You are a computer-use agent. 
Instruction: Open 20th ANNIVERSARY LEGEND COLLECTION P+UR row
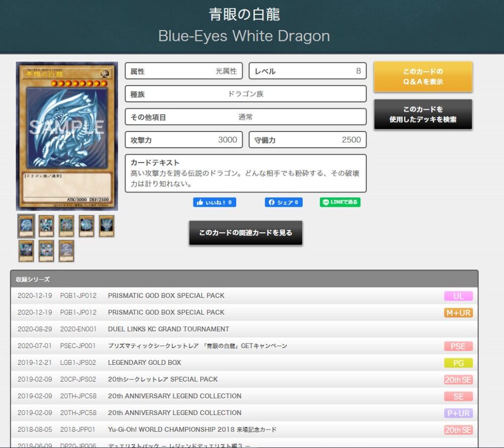244,413
